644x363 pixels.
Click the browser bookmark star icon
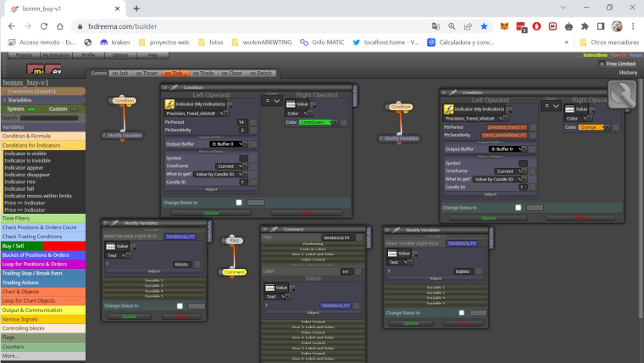484,26
